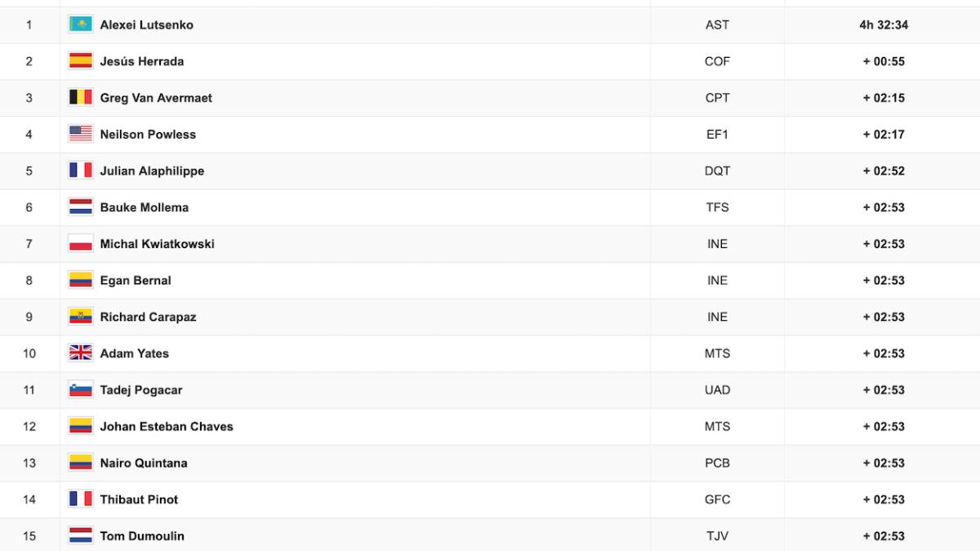Click the UK flag beside Adam Yates
980x551 pixels.
coord(80,353)
